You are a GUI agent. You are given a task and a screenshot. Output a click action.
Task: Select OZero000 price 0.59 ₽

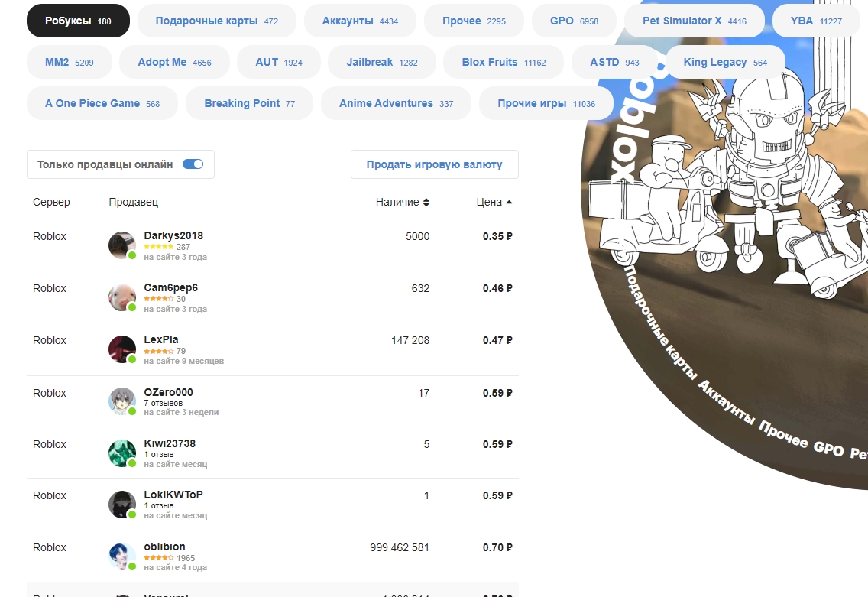497,393
